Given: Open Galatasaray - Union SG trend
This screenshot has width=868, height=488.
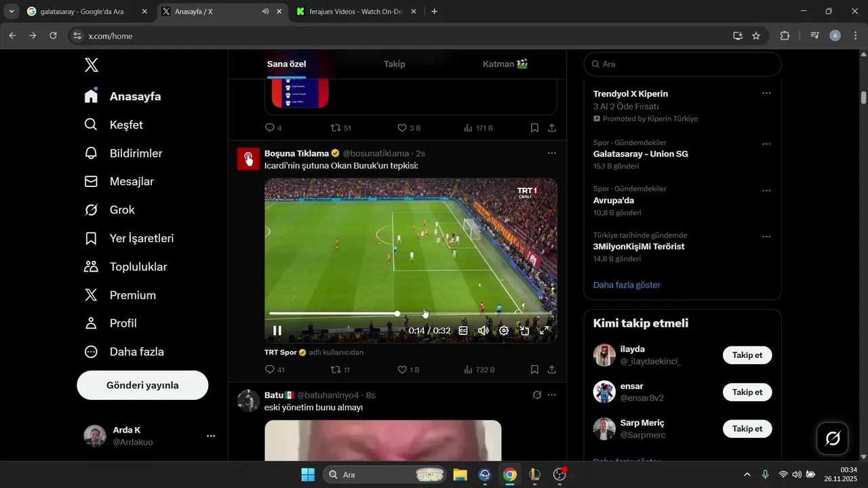Looking at the screenshot, I should click(x=641, y=154).
